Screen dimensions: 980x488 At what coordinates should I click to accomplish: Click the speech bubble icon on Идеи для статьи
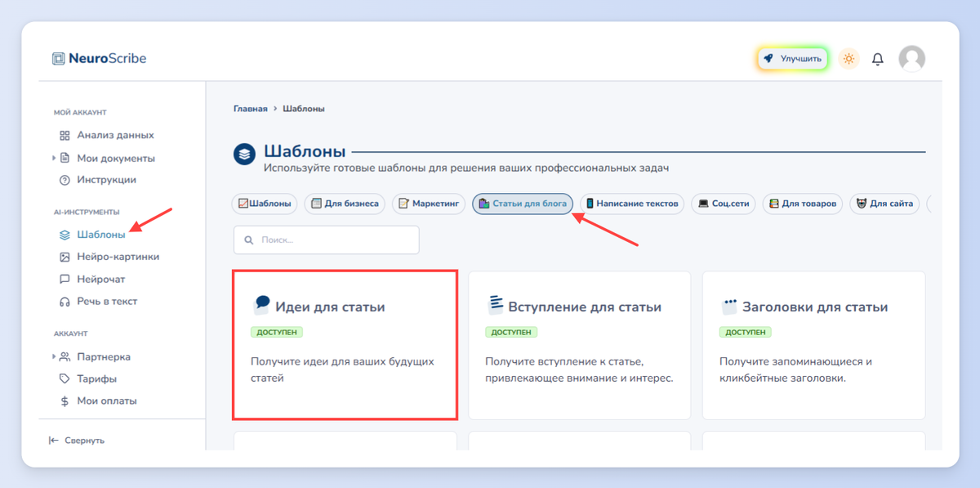261,306
